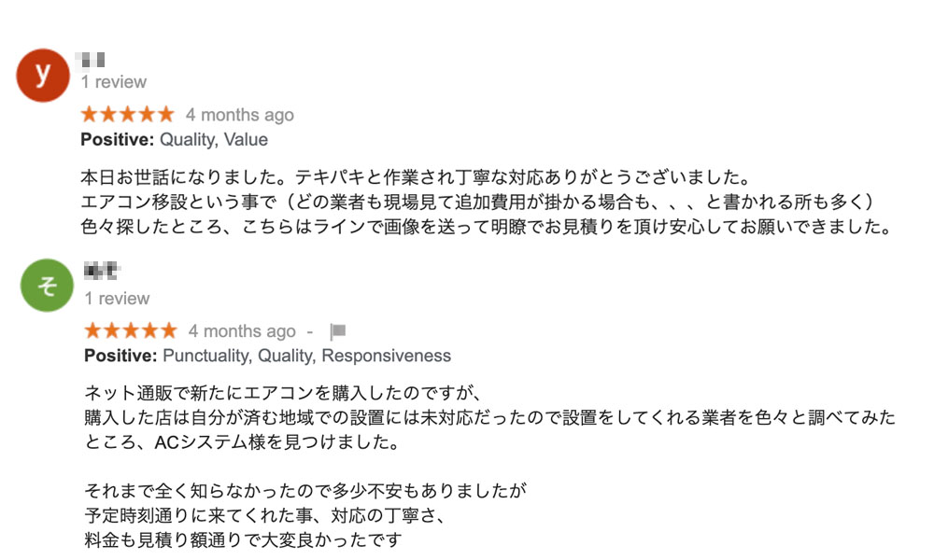Click "4 months ago" next to the second rating
The height and width of the screenshot is (560, 934).
[242, 330]
